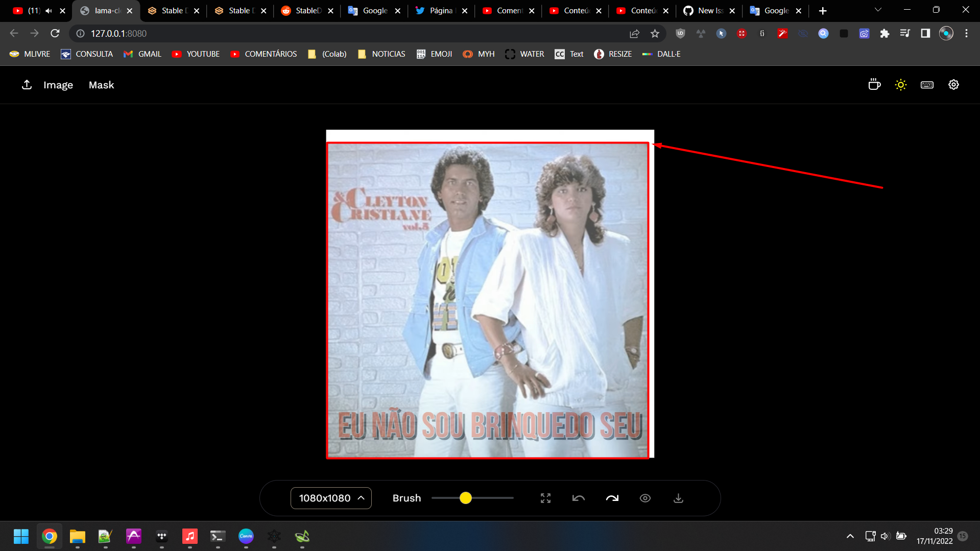Reload the 127.0.0.1:8080 page

coord(55,33)
